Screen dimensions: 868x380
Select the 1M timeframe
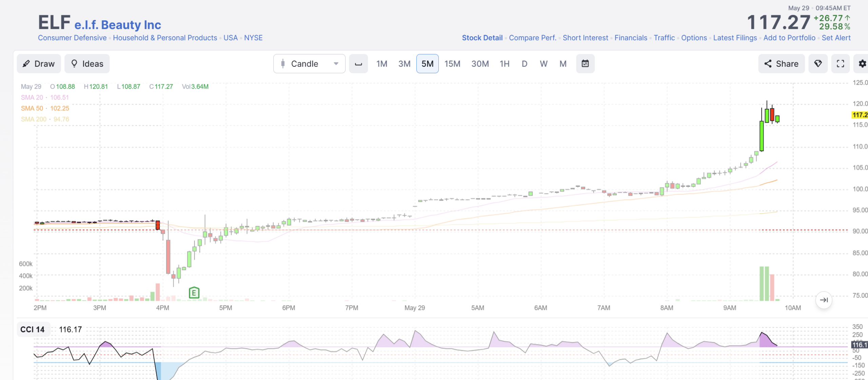tap(382, 64)
